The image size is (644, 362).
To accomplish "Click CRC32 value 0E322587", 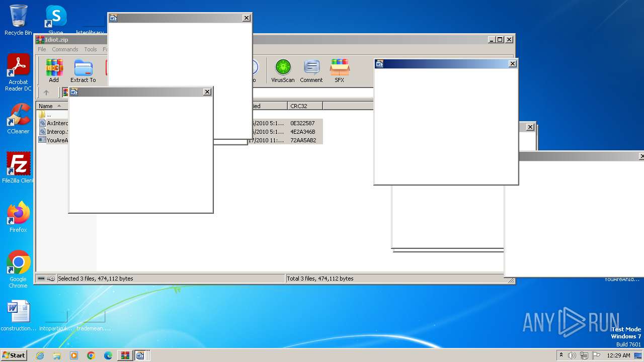I will click(302, 123).
